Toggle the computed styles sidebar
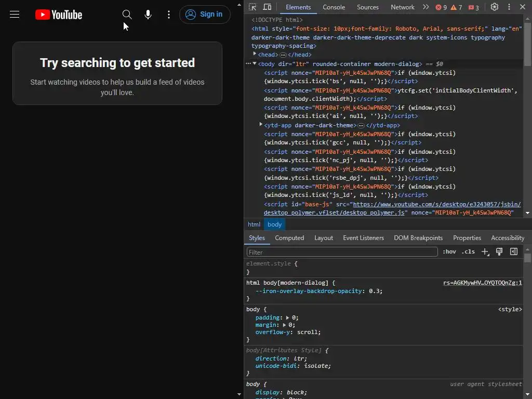The image size is (532, 399). tap(514, 252)
